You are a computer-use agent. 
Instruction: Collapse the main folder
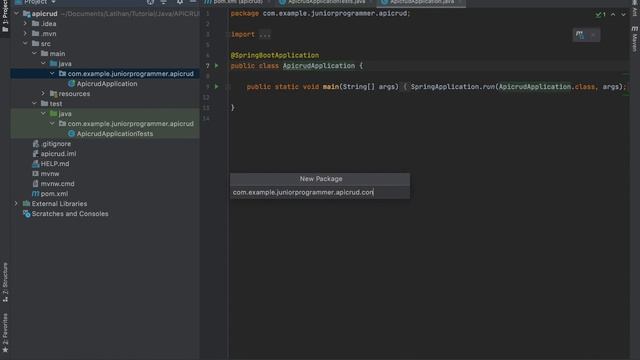click(34, 53)
